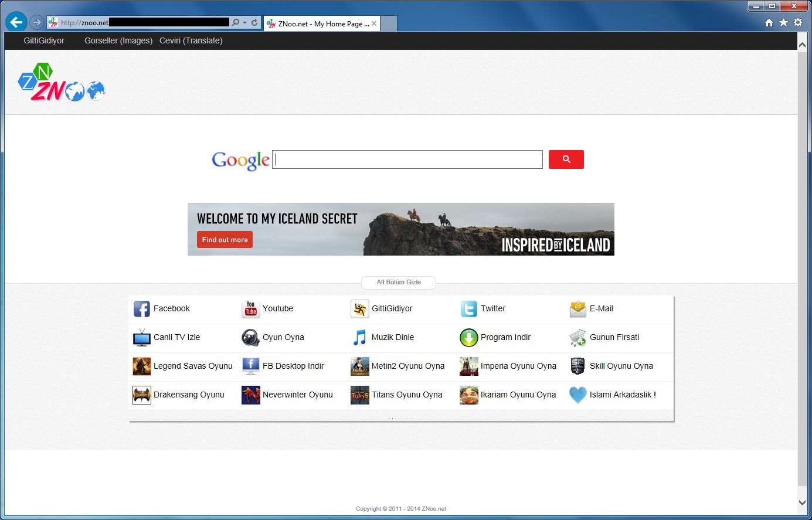Open the GittiGidiyor menu item

point(45,40)
